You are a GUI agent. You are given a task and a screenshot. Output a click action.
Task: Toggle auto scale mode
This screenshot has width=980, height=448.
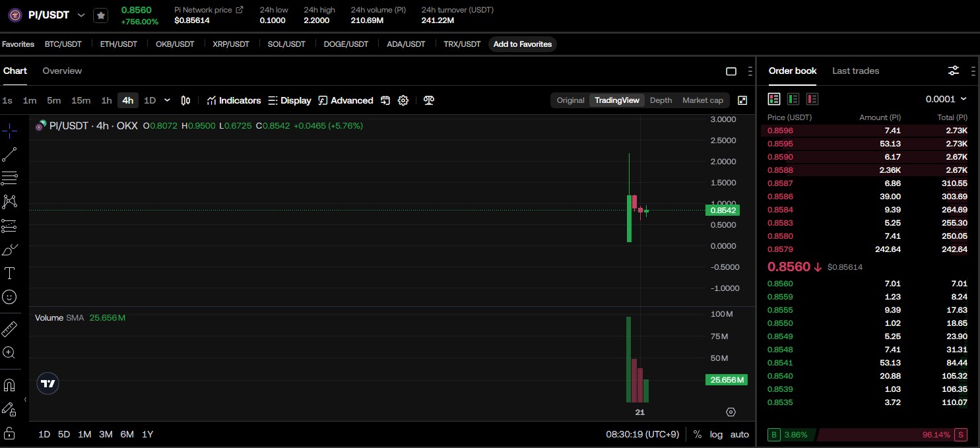tap(740, 434)
